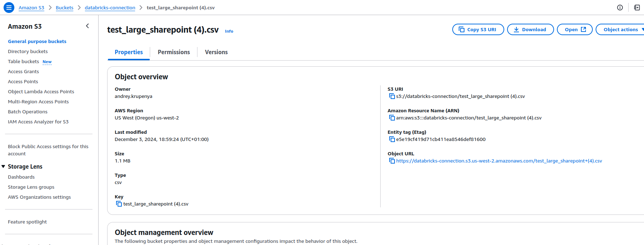Click the Download button
This screenshot has width=644, height=245.
click(530, 29)
